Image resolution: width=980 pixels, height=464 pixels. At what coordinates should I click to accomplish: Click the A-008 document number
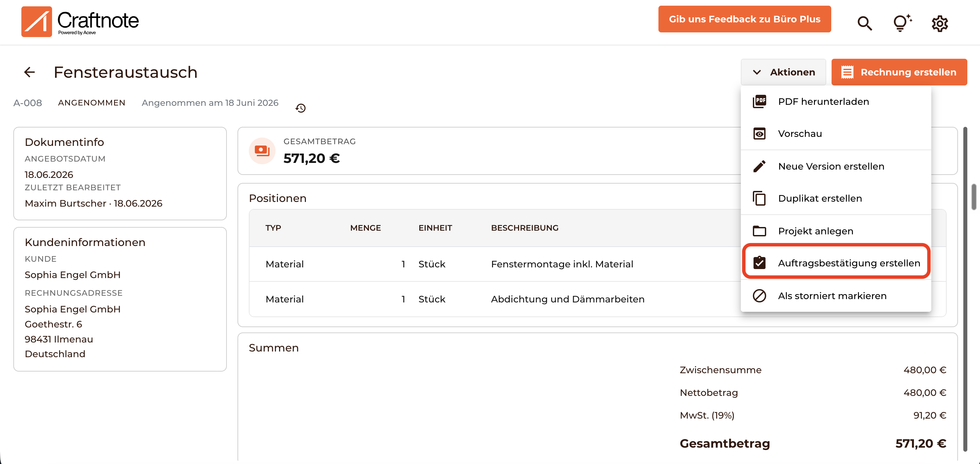coord(28,103)
